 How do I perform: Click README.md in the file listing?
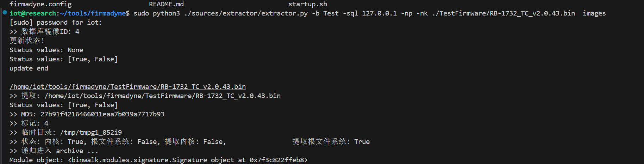pyautogui.click(x=166, y=4)
